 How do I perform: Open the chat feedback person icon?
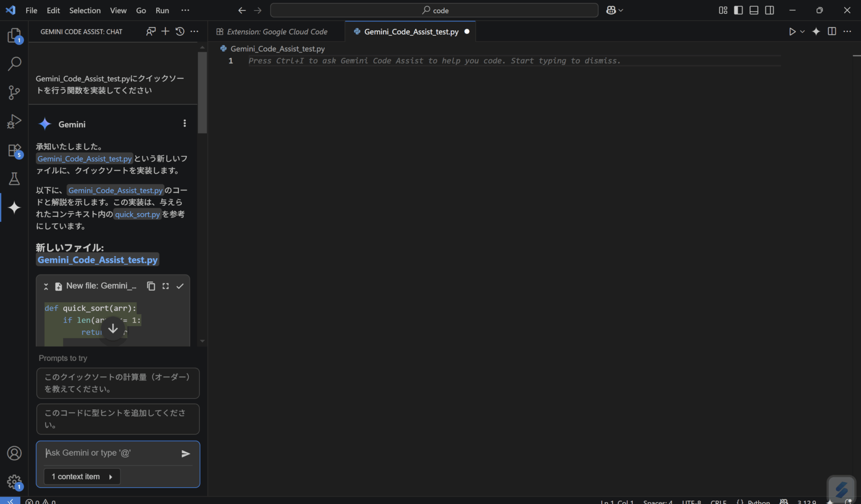point(151,32)
